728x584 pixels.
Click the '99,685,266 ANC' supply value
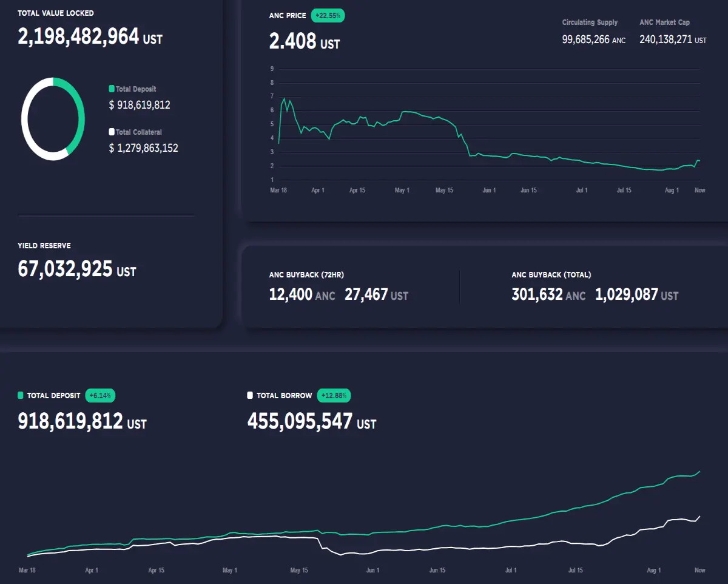click(594, 40)
